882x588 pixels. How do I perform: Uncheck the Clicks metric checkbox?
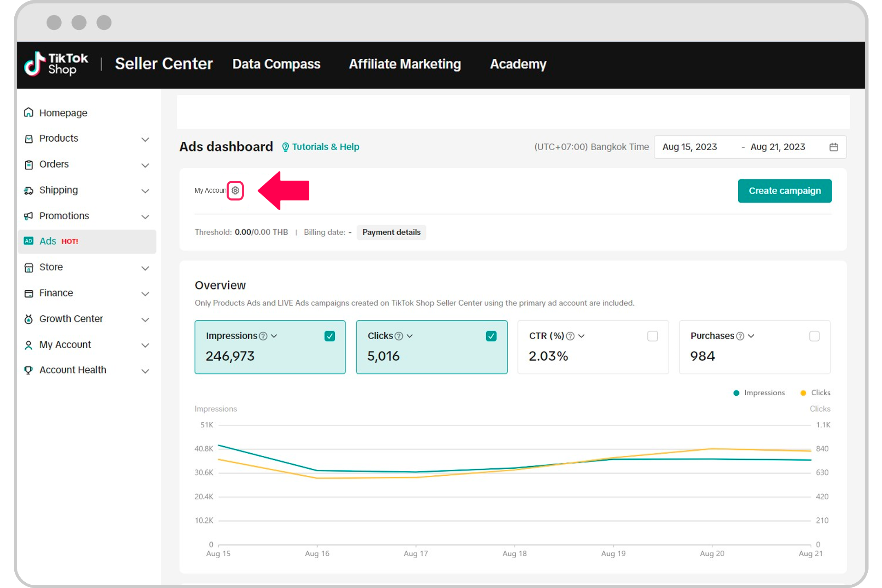pyautogui.click(x=491, y=336)
